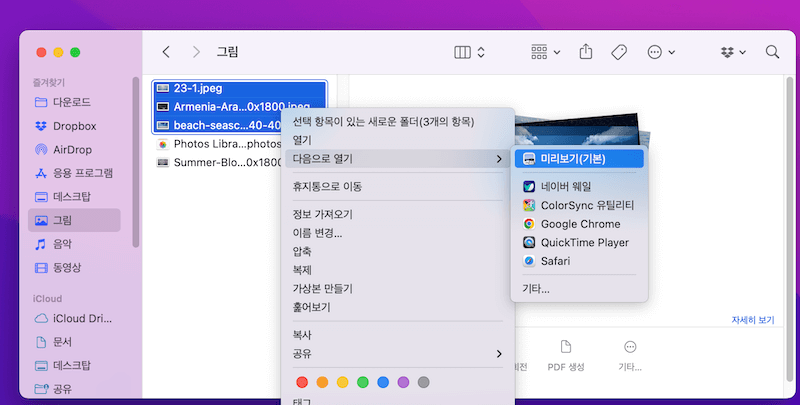Open 음악 in the sidebar

(74, 244)
